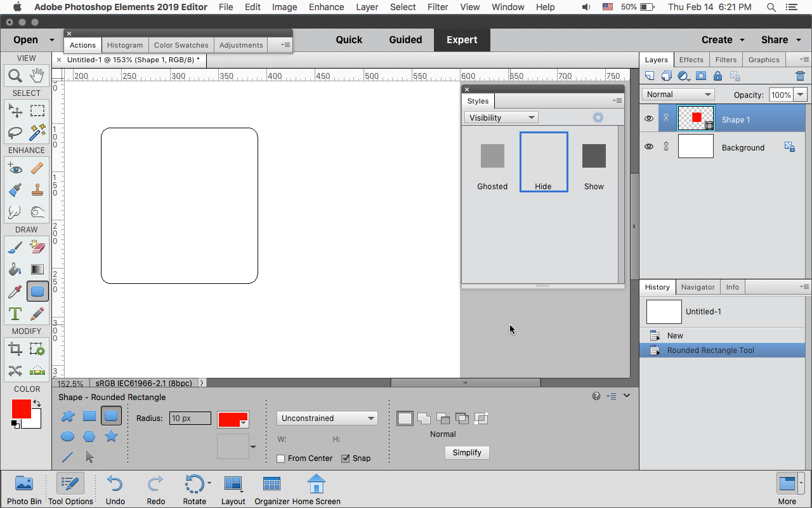Image resolution: width=812 pixels, height=508 pixels.
Task: Click the Radius input field
Action: tap(190, 418)
